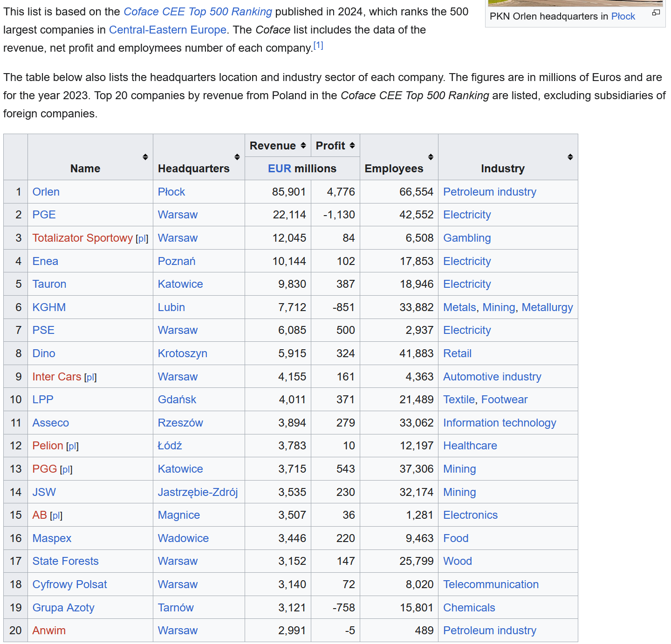Select PGE profit value -1,130

pos(339,215)
